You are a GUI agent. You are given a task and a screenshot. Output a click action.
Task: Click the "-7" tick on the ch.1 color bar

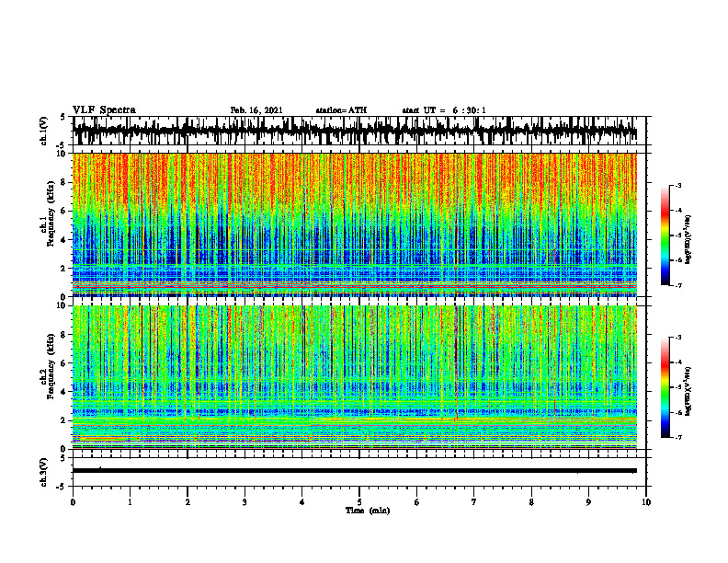[x=678, y=285]
